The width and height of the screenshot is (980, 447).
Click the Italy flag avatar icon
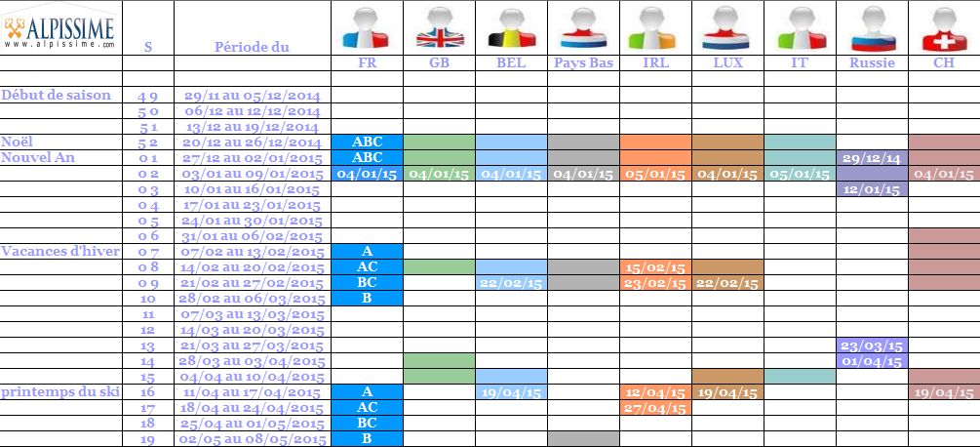click(802, 29)
